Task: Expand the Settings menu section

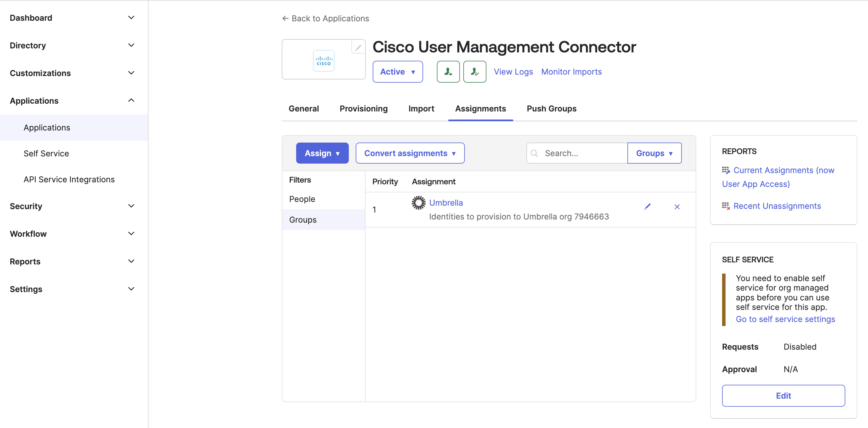Action: (131, 289)
